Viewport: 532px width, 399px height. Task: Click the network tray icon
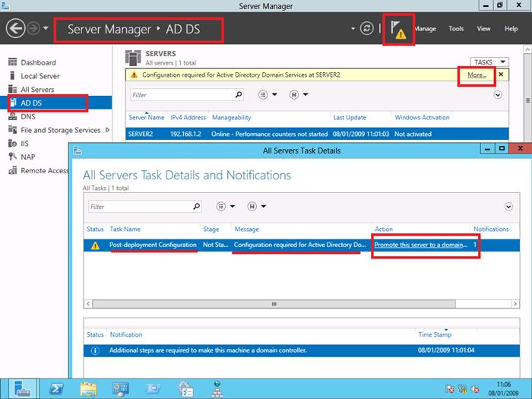(x=462, y=389)
